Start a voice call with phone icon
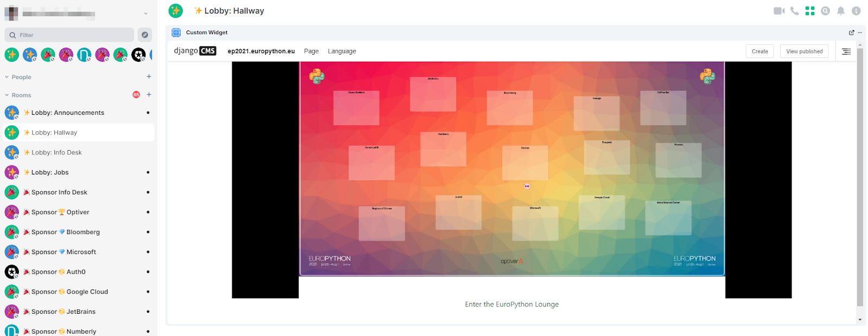This screenshot has width=868, height=336. point(795,11)
